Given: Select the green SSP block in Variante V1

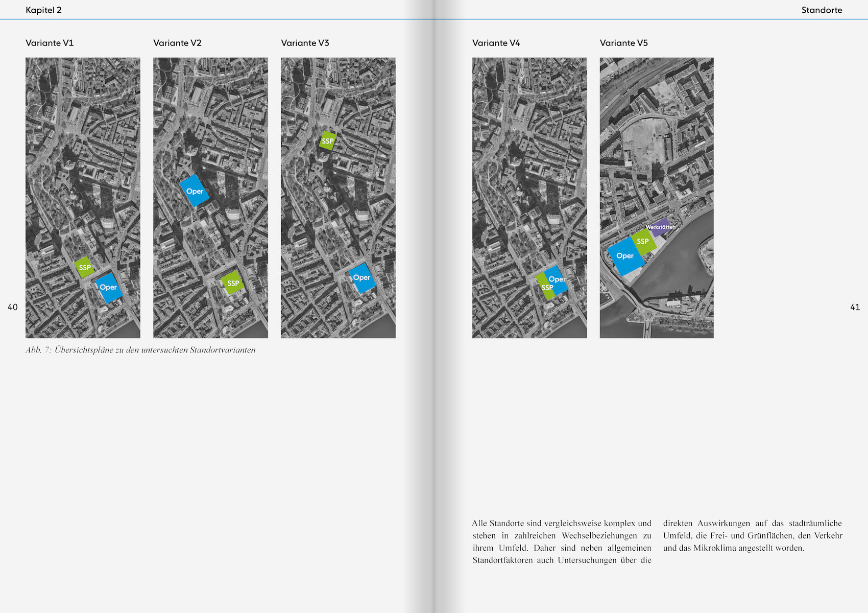Looking at the screenshot, I should [x=84, y=267].
